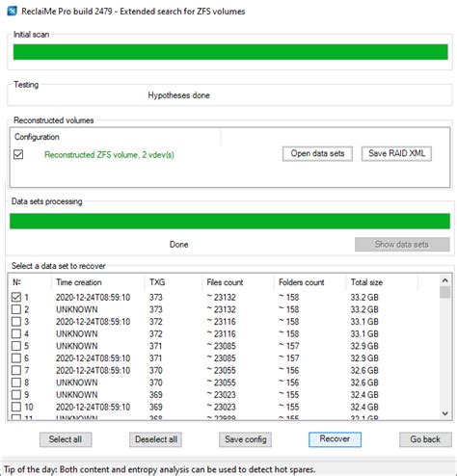Click the scroll down arrow of data set list
This screenshot has width=457, height=476.
[445, 413]
